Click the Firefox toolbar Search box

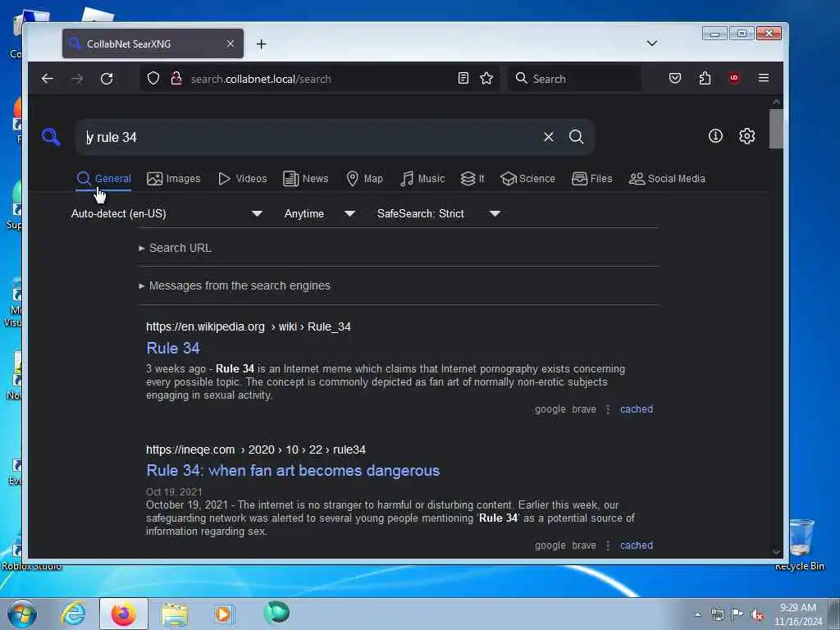[x=574, y=79]
